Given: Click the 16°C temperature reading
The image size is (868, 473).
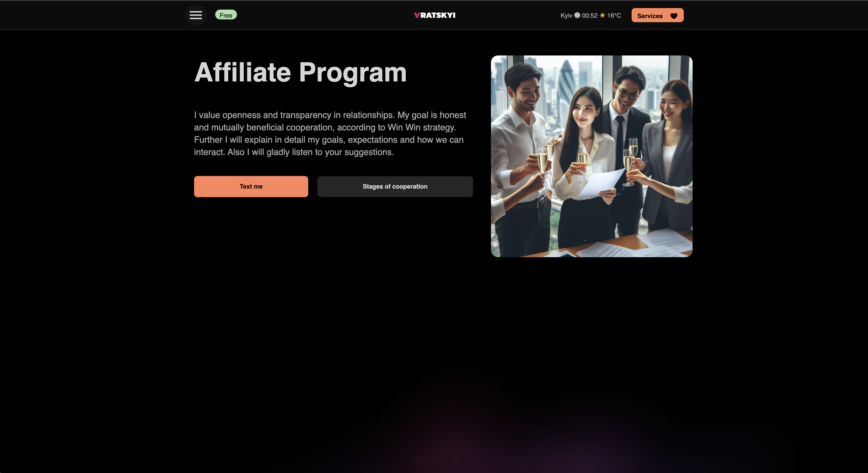Looking at the screenshot, I should click(614, 16).
